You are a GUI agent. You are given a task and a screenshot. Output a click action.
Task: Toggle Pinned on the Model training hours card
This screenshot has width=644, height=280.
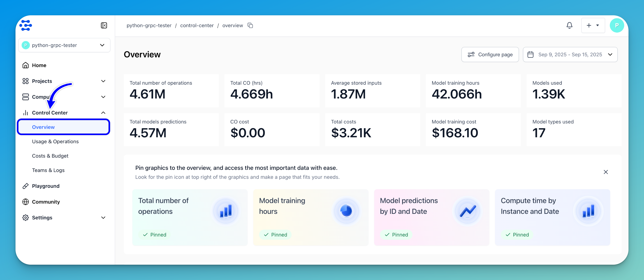pos(275,235)
